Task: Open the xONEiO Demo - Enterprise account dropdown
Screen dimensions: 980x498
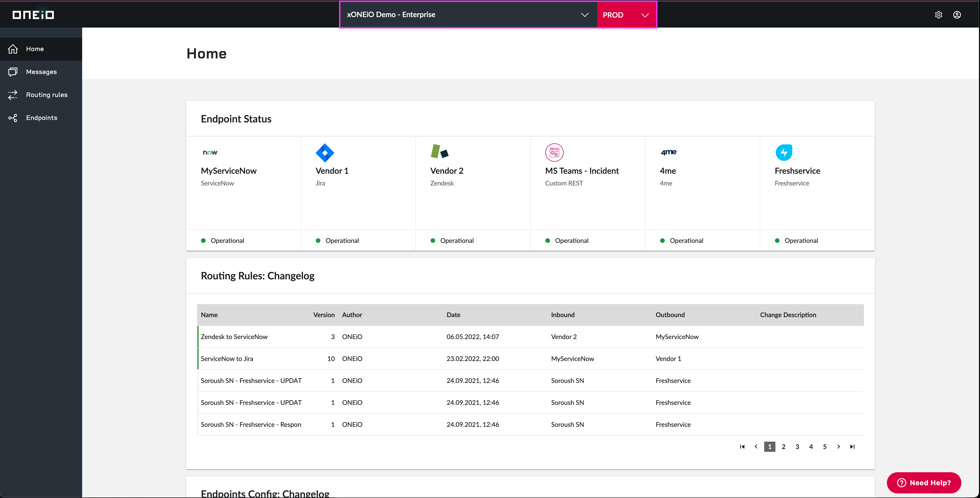Action: tap(468, 15)
